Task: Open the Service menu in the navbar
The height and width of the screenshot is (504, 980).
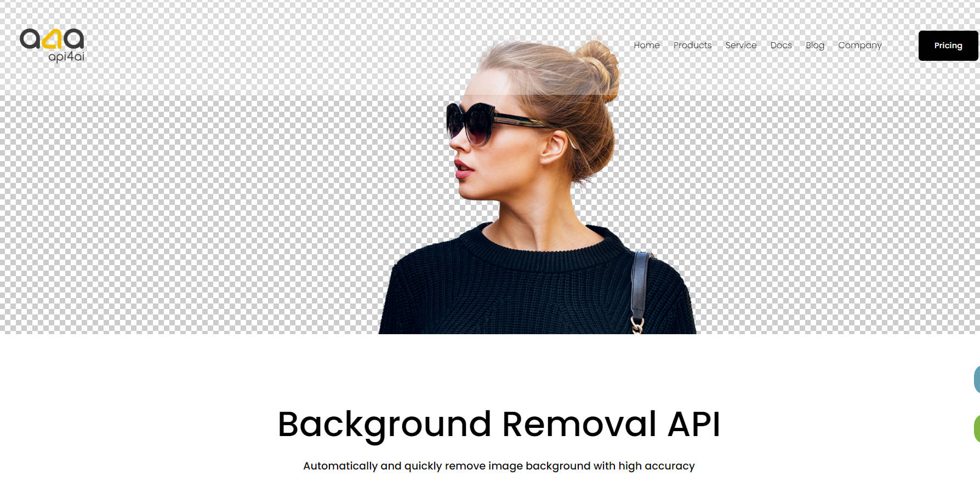Action: (740, 45)
